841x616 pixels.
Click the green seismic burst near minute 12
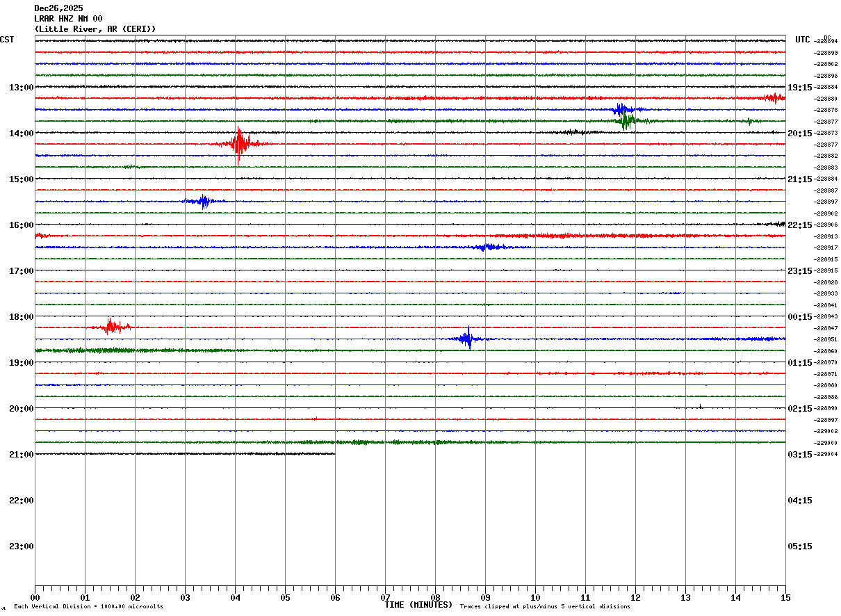tap(628, 120)
